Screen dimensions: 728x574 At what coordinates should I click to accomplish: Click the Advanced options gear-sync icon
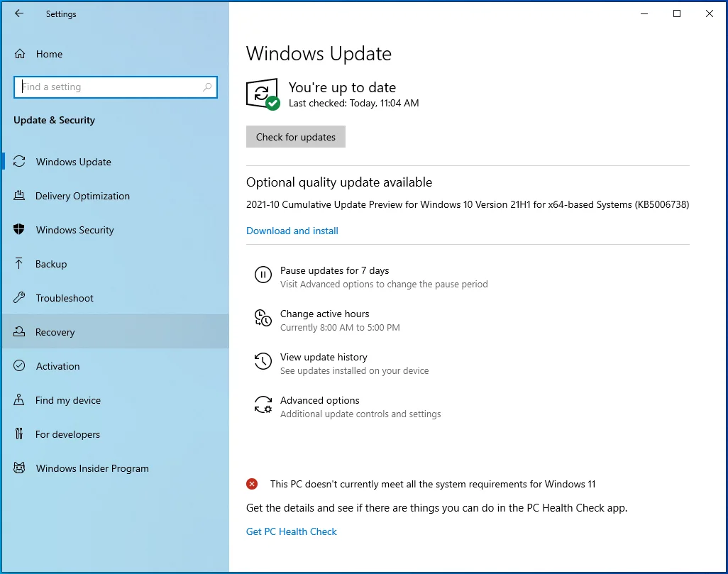tap(263, 404)
